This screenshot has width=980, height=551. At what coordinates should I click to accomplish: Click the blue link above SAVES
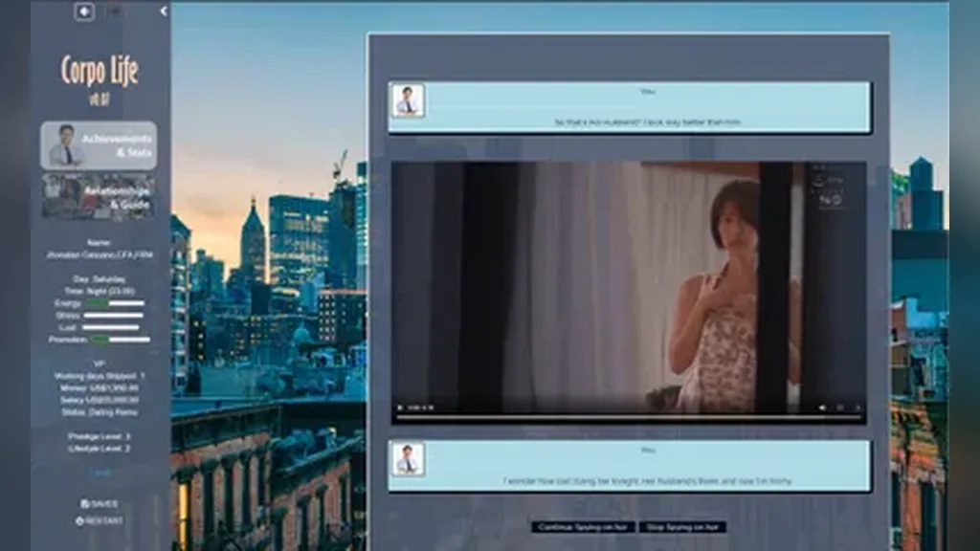pos(100,473)
